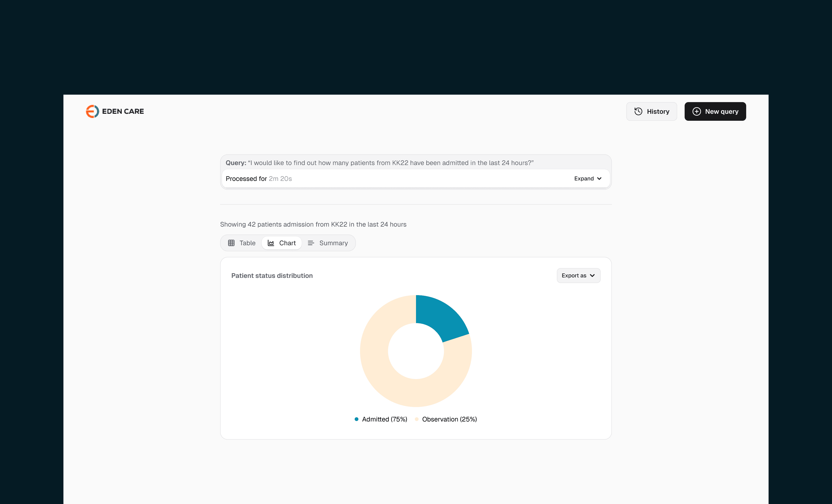Select the Chart view tab
Screen dimensions: 832x504
[282, 243]
